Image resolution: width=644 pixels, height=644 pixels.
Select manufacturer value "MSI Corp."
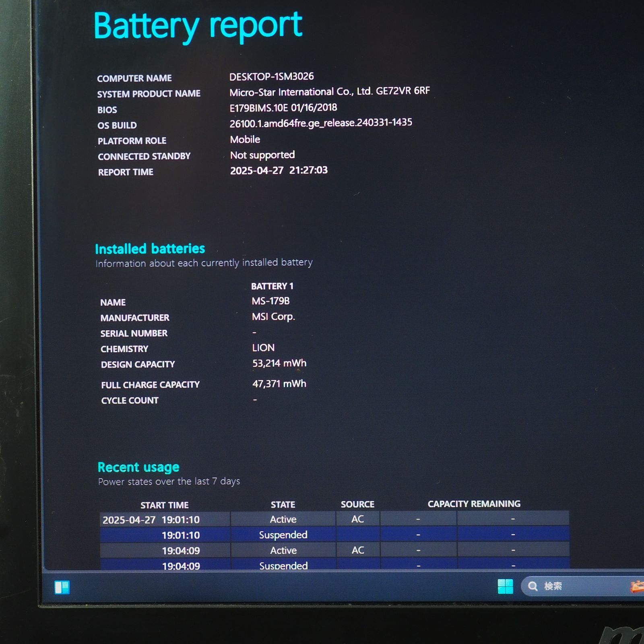274,317
